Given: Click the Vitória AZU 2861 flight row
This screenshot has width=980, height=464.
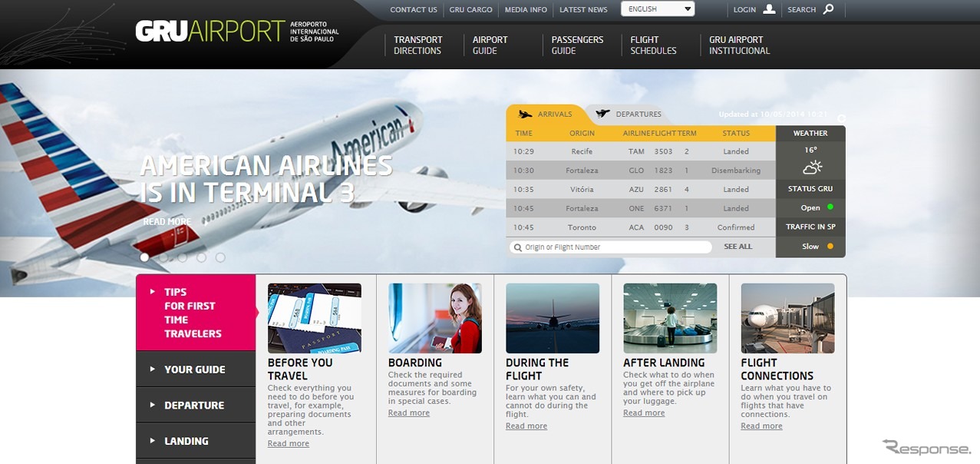Looking at the screenshot, I should point(641,189).
